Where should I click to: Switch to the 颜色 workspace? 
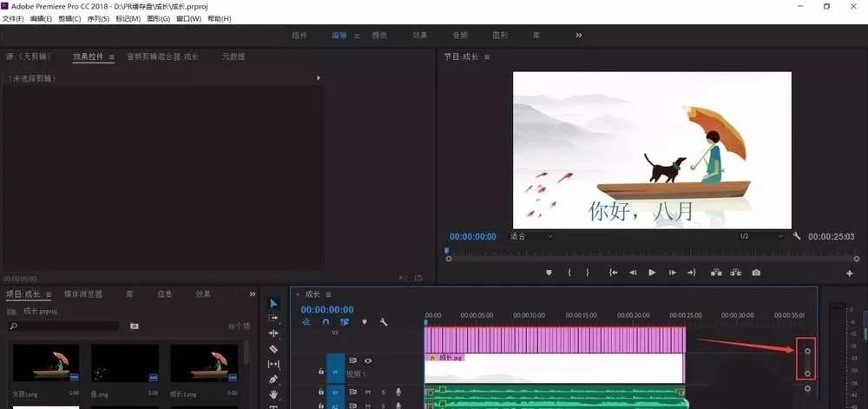point(379,35)
